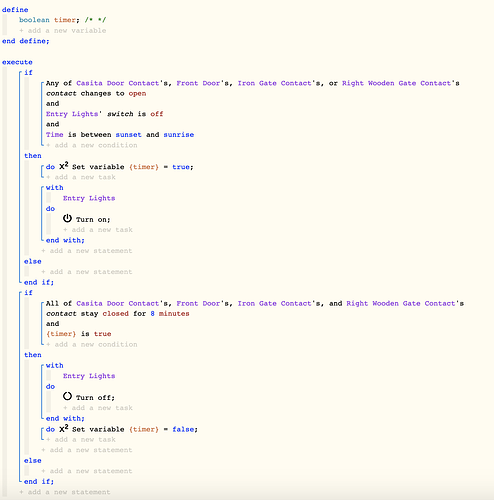Add a new statement under first else

(x=87, y=272)
